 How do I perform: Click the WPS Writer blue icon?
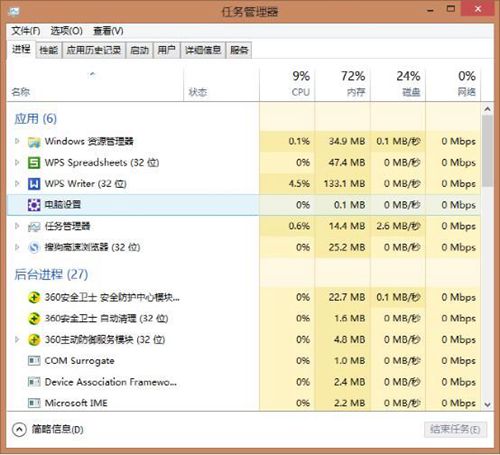pyautogui.click(x=34, y=184)
